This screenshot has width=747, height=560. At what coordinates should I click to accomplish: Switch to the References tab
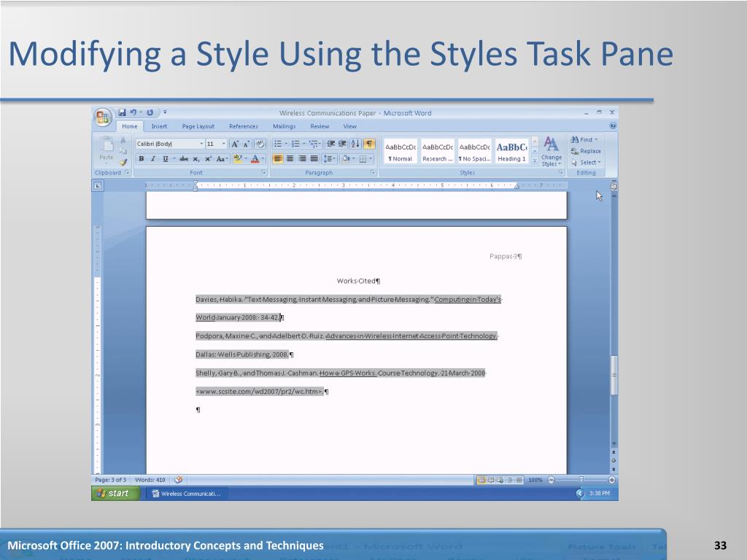(244, 126)
